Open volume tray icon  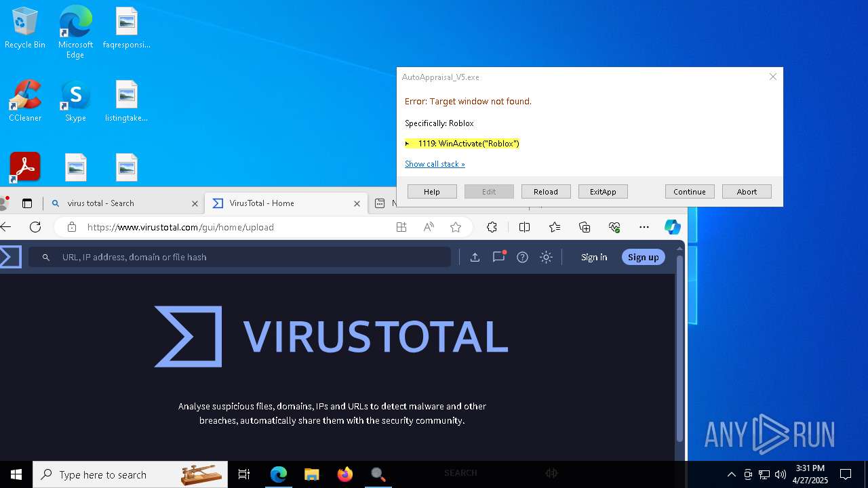click(781, 474)
